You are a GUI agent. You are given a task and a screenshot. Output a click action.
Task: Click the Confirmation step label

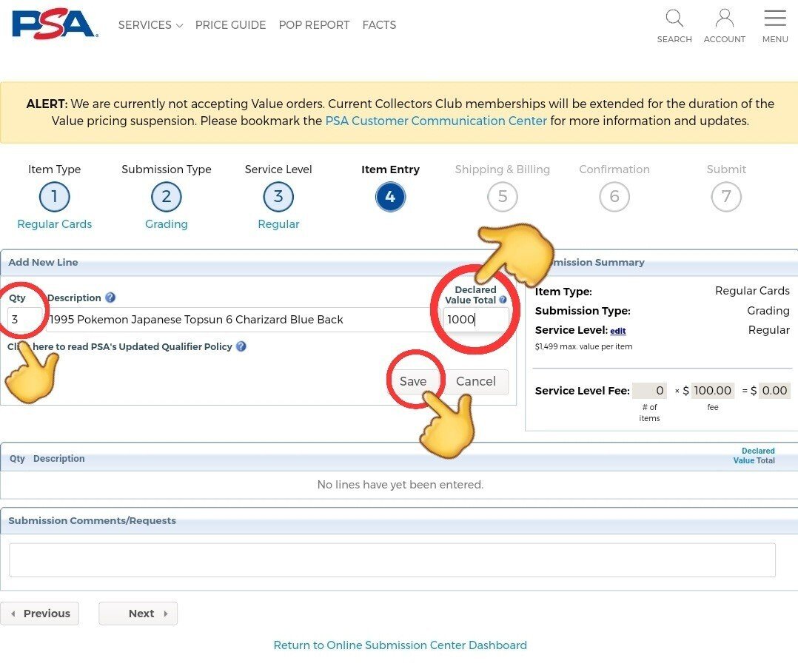coord(614,169)
